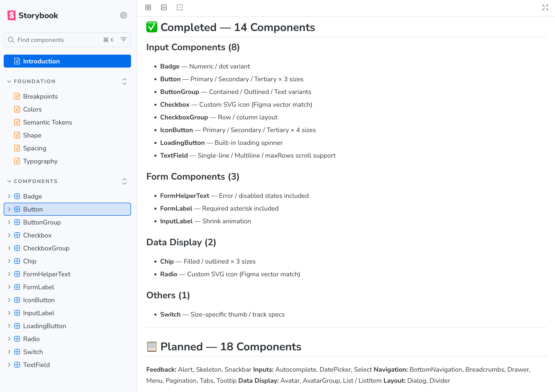Expand all Foundation items using the arrows

point(125,81)
